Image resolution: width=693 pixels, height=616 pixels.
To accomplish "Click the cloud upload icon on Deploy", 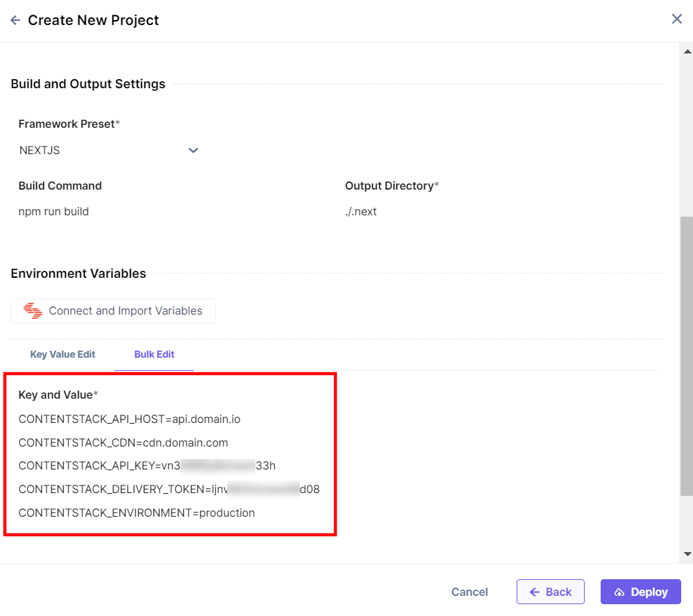I will (x=619, y=592).
